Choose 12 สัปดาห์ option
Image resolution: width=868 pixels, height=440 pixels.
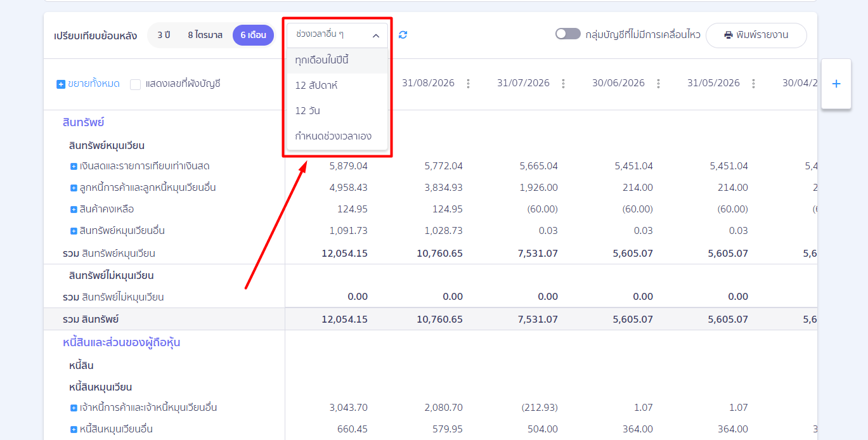337,86
